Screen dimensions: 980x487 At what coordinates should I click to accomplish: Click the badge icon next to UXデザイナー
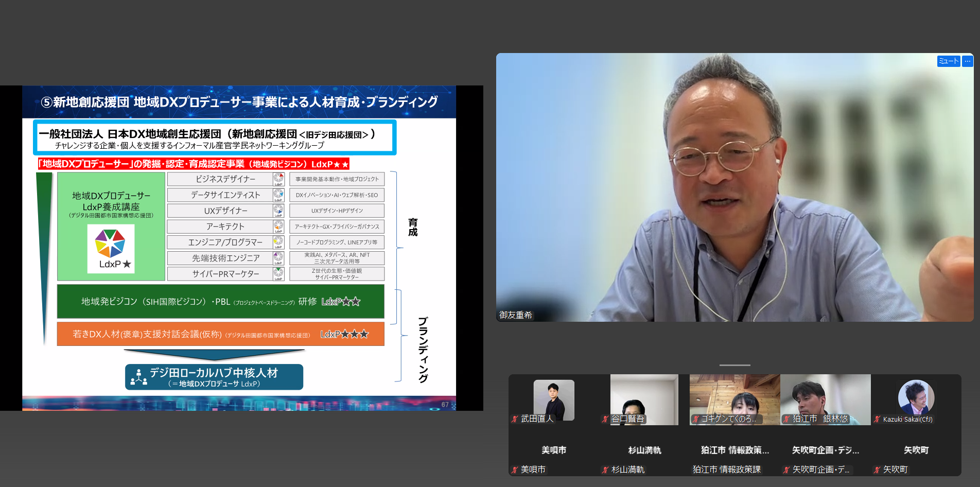click(278, 211)
